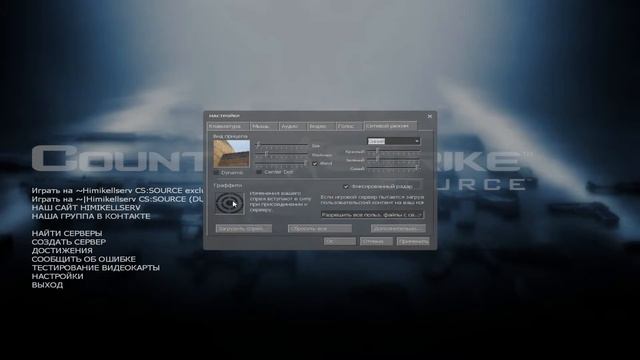Select СОЗДАТЬ СЕРВЕР in main menu

pos(69,242)
